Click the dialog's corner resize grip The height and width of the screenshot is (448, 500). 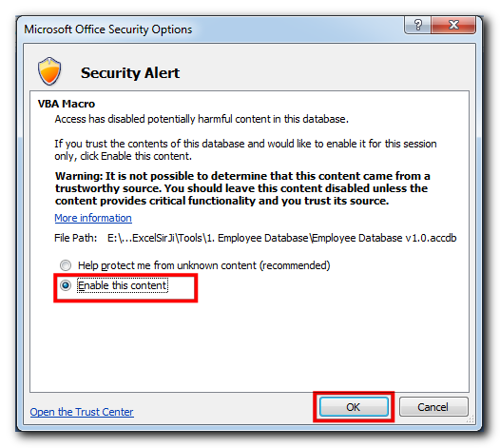[471, 419]
